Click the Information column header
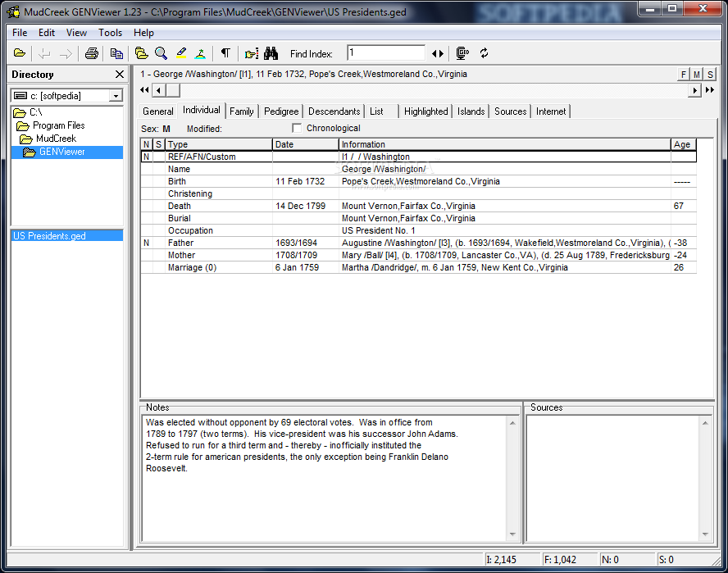 [505, 144]
